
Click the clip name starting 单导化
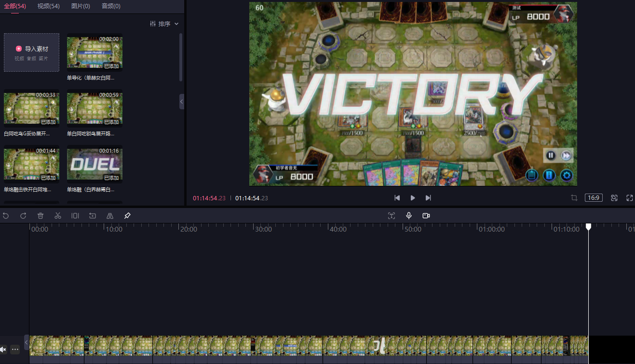[x=91, y=78]
